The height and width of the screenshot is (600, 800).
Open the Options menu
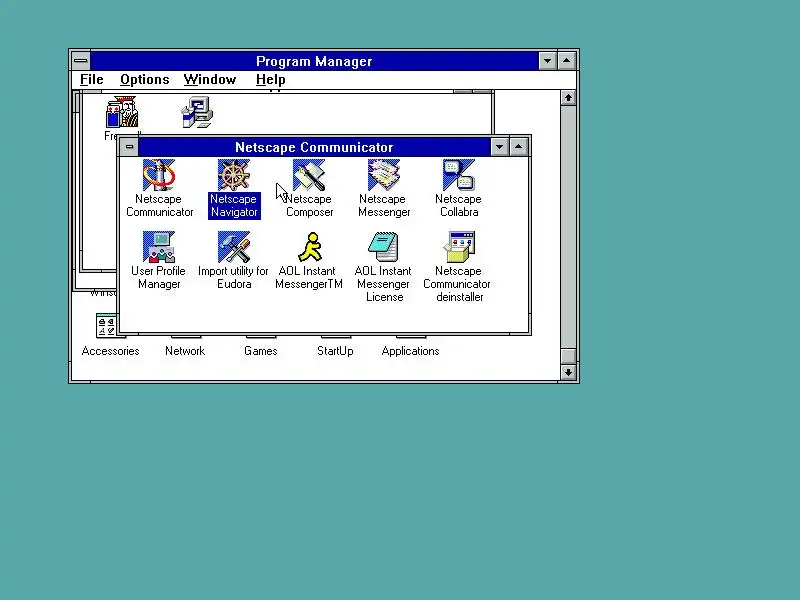pos(145,80)
